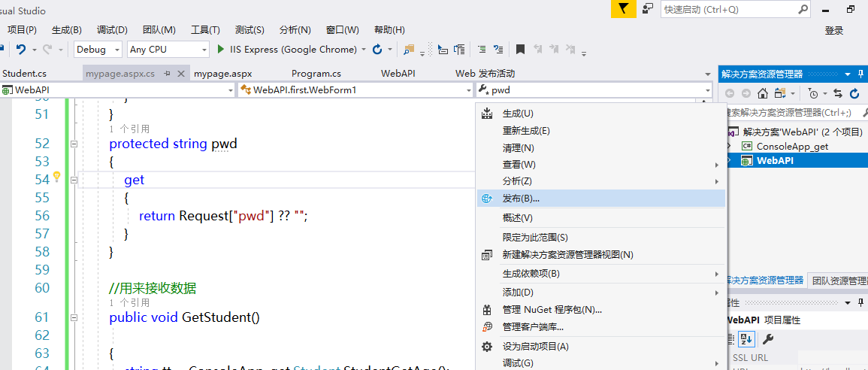Open the 查看(W) submenu
Viewport: 868px width, 370px height.
(x=601, y=165)
